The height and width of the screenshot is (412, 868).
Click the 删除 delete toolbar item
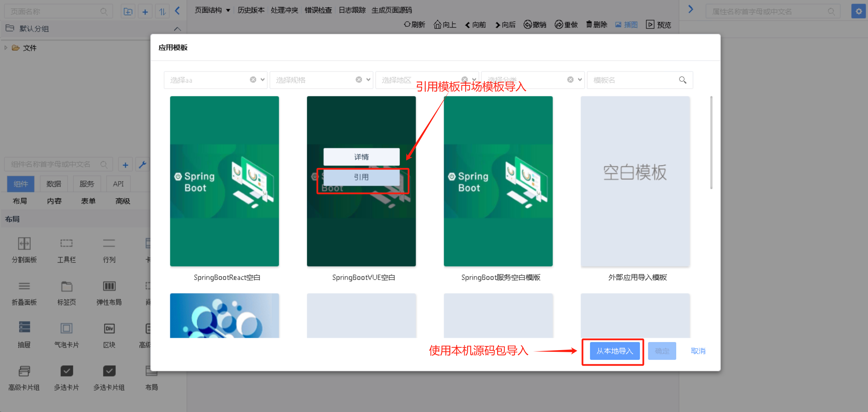click(597, 25)
